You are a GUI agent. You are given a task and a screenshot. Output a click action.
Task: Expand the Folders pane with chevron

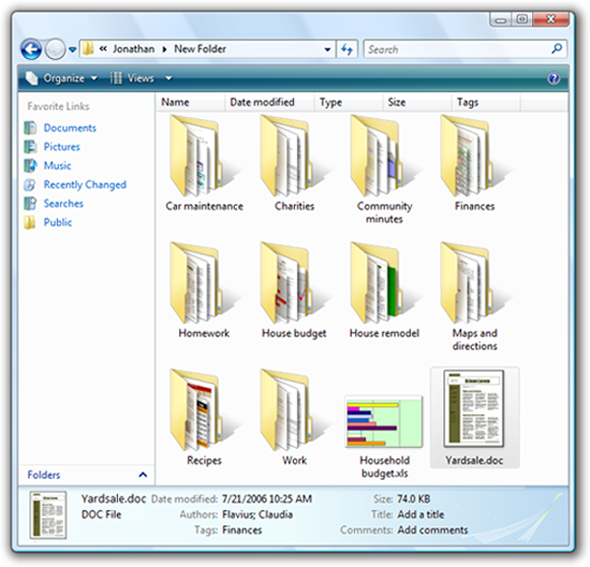point(143,475)
